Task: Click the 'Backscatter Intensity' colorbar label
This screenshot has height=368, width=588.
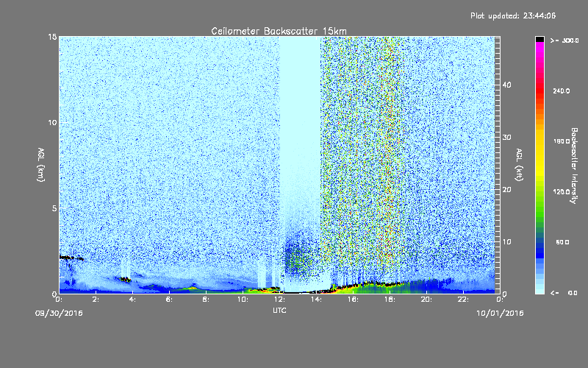Action: point(574,166)
